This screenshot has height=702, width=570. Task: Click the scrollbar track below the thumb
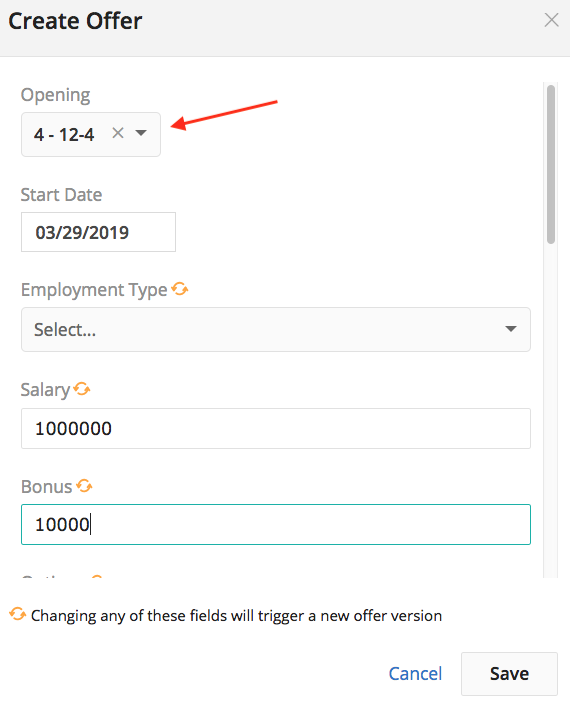coord(551,410)
